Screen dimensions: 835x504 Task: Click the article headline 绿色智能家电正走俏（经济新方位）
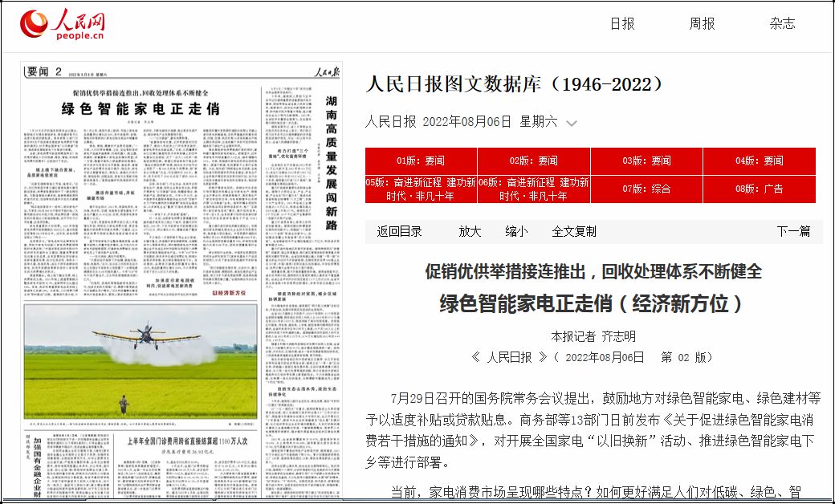(593, 304)
